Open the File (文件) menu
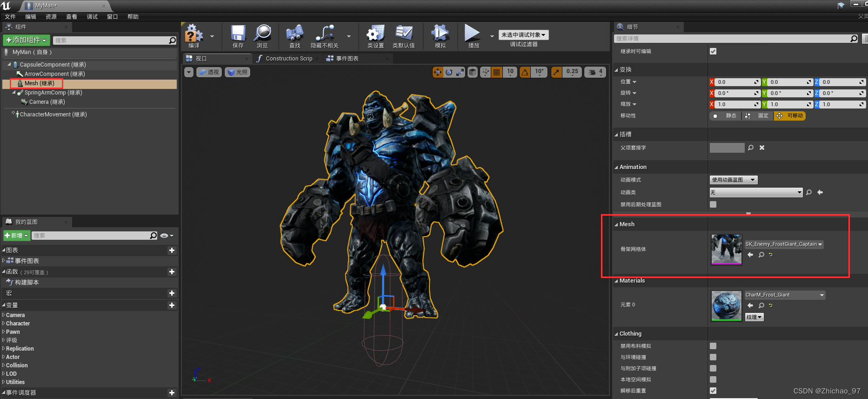This screenshot has height=399, width=868. (x=10, y=16)
